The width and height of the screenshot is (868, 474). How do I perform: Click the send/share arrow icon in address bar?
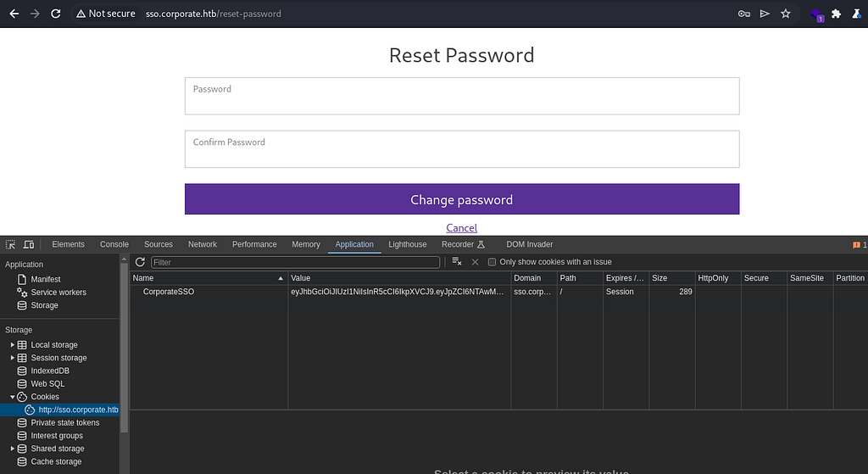(765, 14)
